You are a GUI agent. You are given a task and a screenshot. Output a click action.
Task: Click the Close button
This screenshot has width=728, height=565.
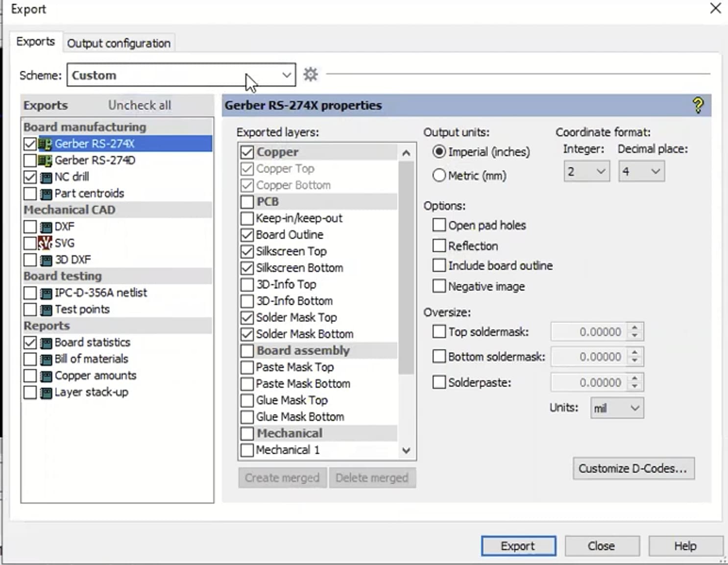pos(602,546)
